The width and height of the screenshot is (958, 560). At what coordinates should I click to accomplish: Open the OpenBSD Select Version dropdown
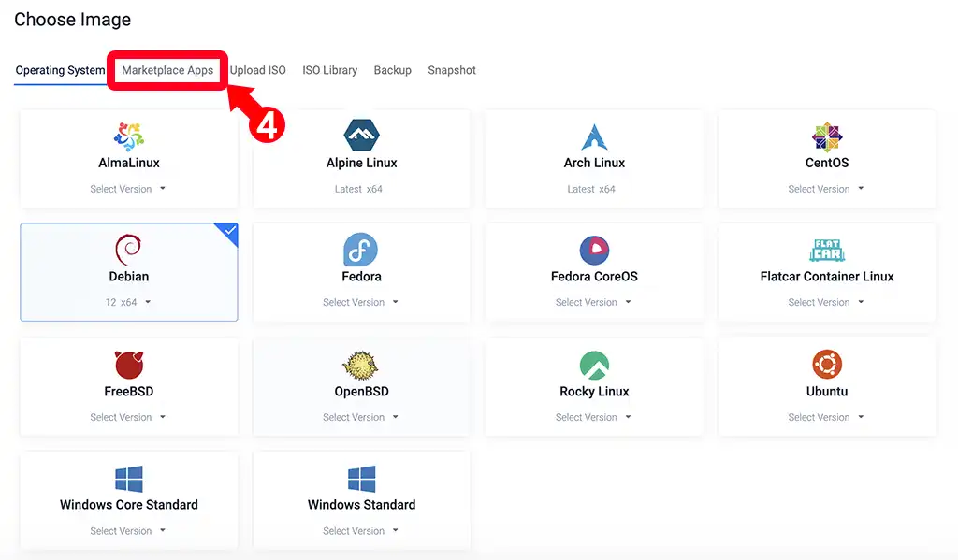(x=360, y=417)
